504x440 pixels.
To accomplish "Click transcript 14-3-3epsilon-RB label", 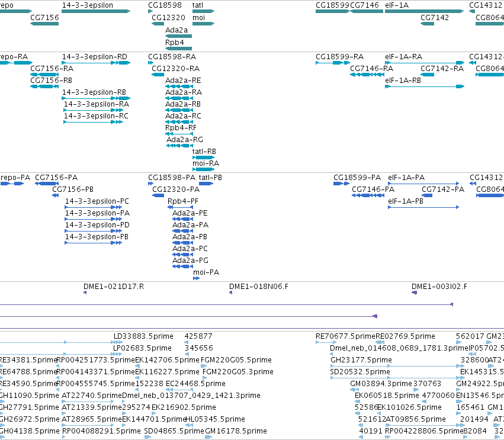I will click(x=94, y=92).
